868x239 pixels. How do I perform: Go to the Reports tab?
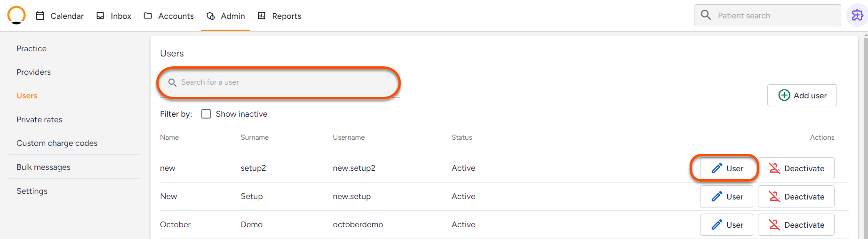(x=280, y=16)
